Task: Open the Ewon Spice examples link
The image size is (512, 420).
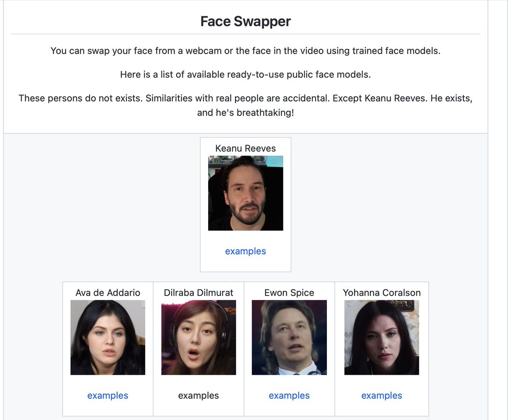Action: pyautogui.click(x=289, y=395)
